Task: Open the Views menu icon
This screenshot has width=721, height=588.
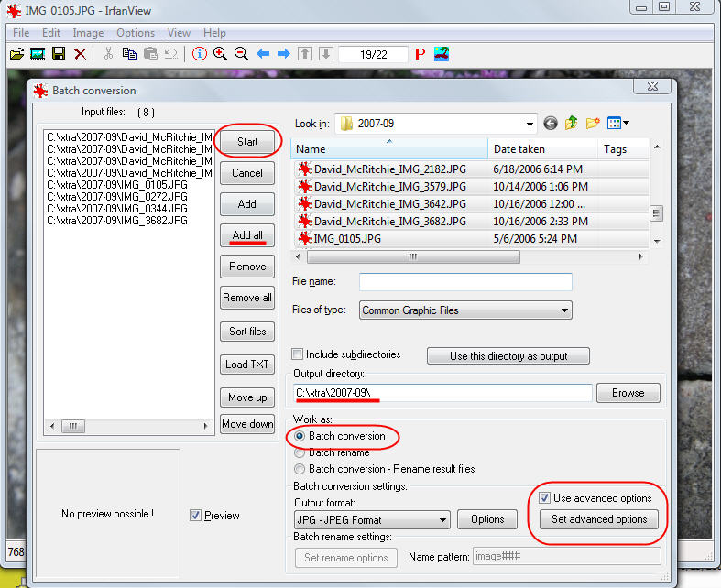Action: (x=618, y=124)
